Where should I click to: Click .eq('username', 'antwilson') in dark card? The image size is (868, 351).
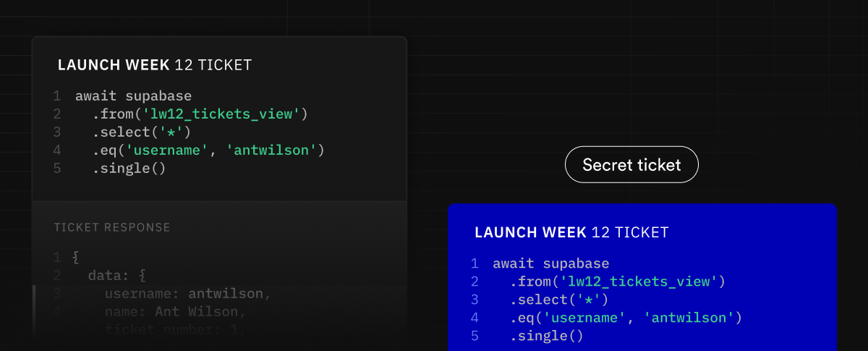point(208,151)
